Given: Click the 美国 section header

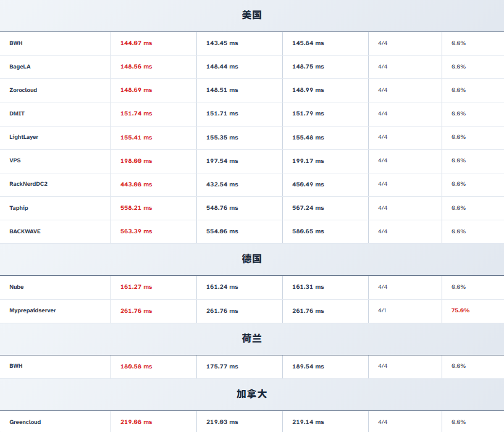Looking at the screenshot, I should [251, 15].
